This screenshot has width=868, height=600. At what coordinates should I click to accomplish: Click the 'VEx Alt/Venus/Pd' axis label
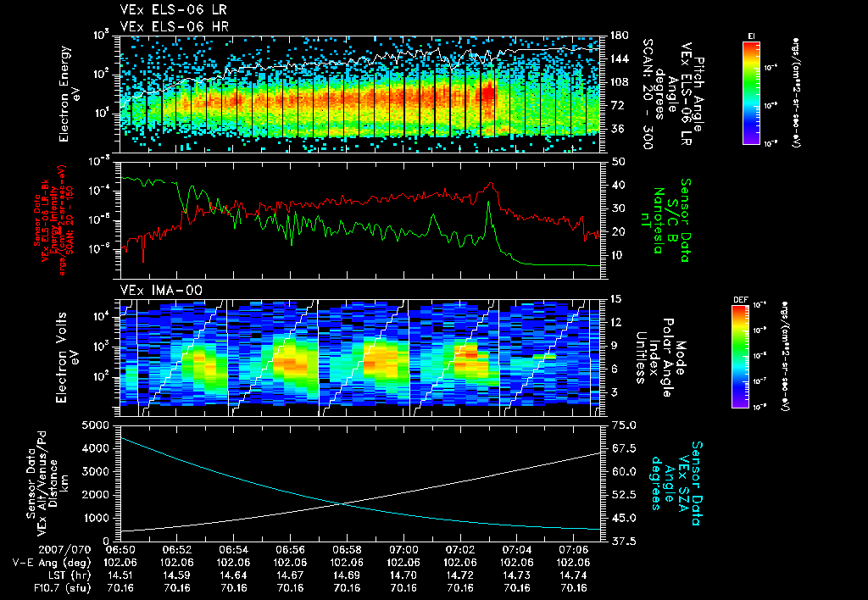click(42, 484)
